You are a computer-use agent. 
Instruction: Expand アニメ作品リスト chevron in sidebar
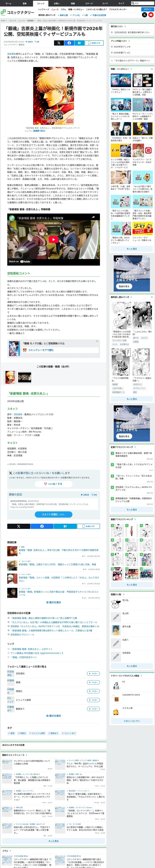point(129,41)
